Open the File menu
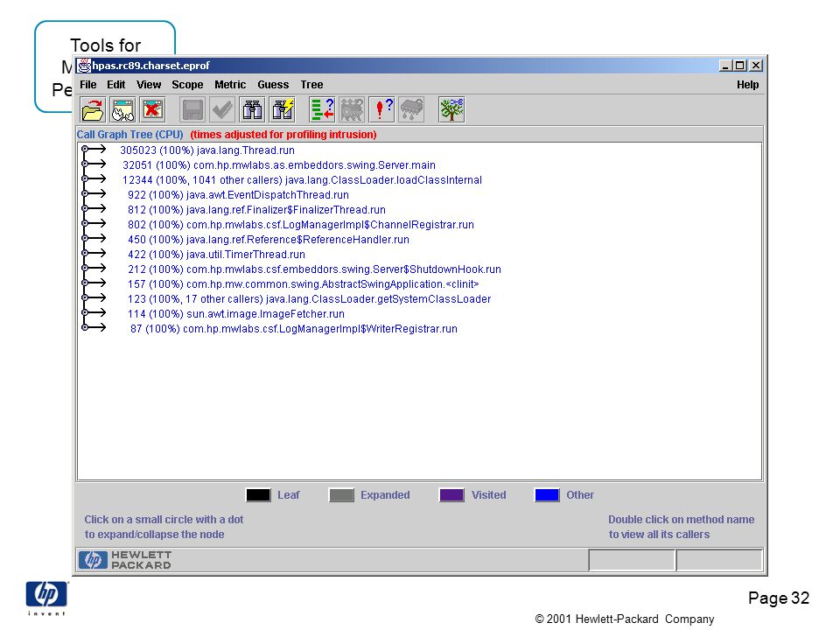840x630 pixels. coord(87,85)
